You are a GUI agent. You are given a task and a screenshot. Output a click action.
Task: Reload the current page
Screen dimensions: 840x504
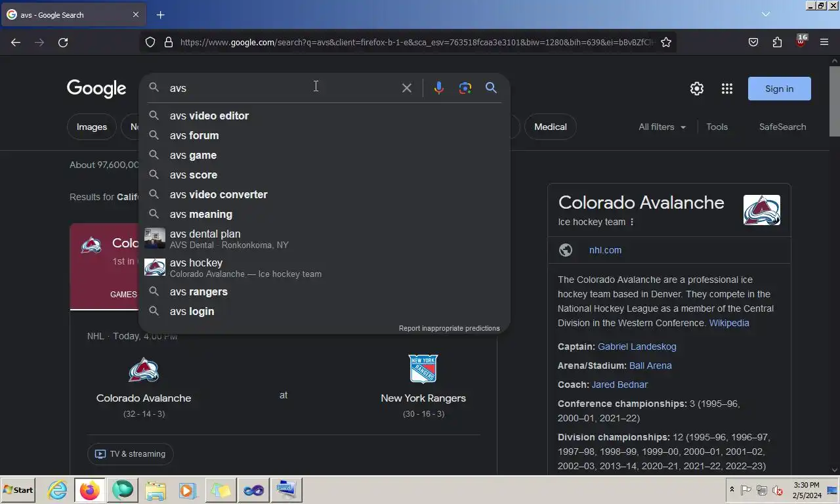[x=63, y=42]
